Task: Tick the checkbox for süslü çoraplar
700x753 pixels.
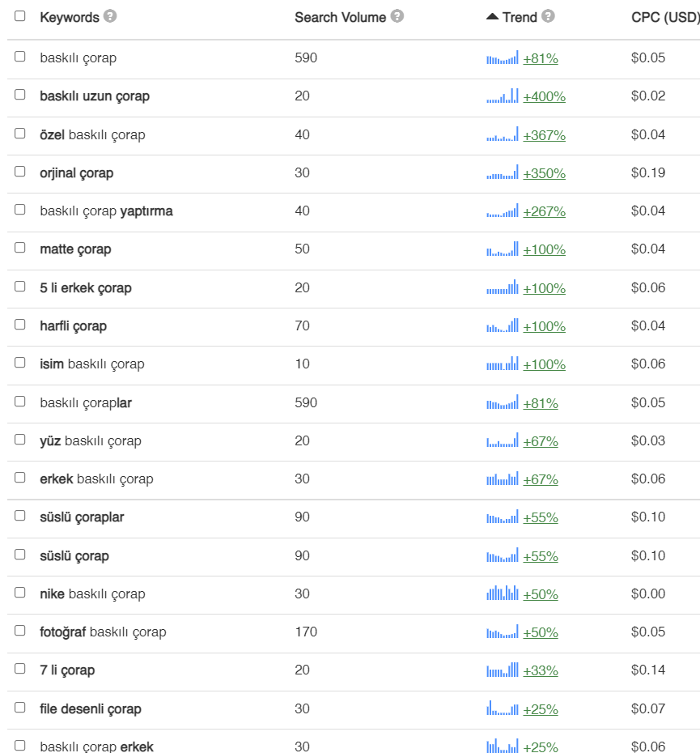Action: pyautogui.click(x=19, y=516)
